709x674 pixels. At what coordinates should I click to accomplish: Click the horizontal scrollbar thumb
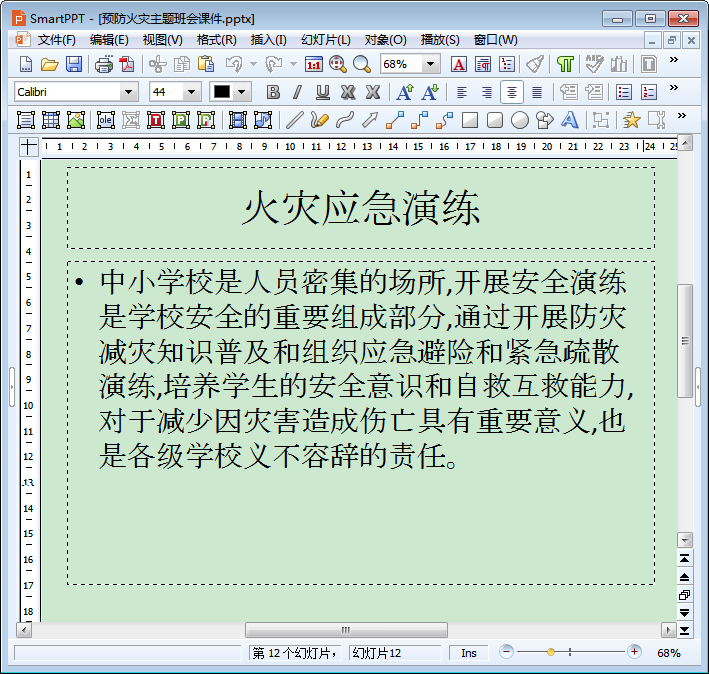click(x=346, y=630)
